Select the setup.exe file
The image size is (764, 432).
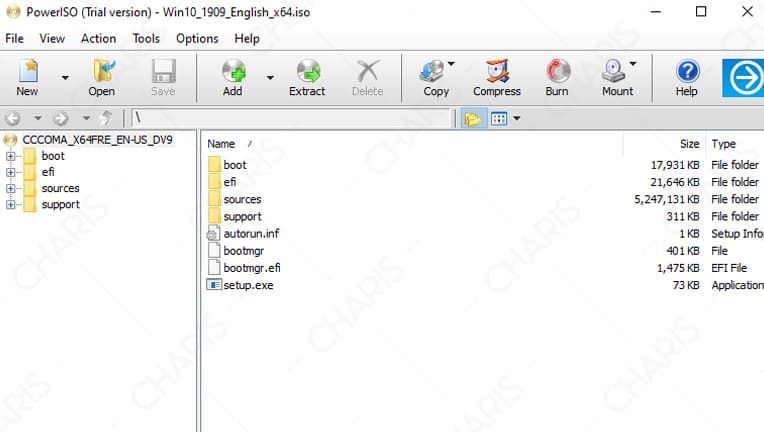click(x=248, y=285)
